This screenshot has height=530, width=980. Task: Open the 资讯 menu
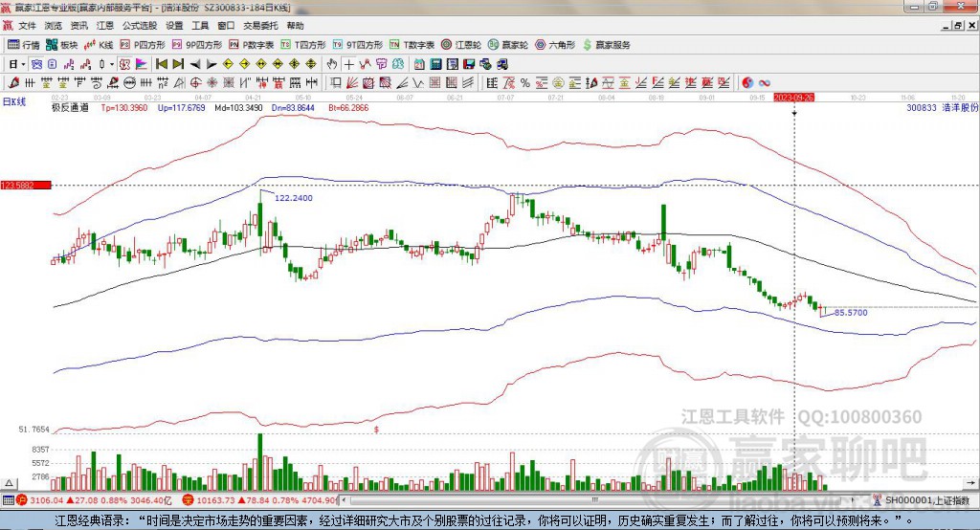[78, 26]
